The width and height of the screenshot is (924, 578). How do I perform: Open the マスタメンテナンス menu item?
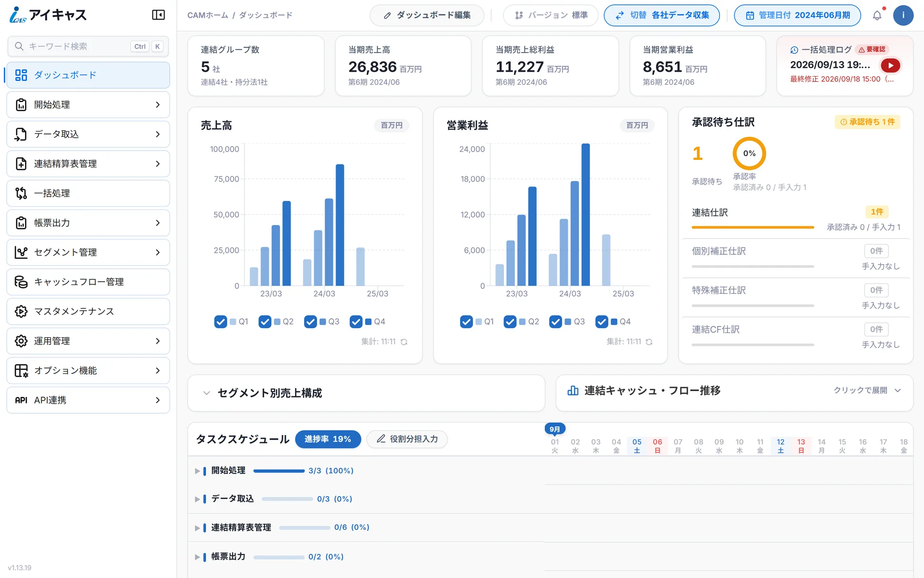coord(88,311)
